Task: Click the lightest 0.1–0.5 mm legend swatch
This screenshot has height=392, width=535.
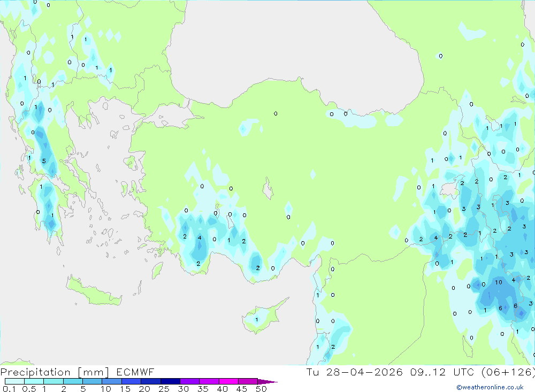Action: coord(14,381)
